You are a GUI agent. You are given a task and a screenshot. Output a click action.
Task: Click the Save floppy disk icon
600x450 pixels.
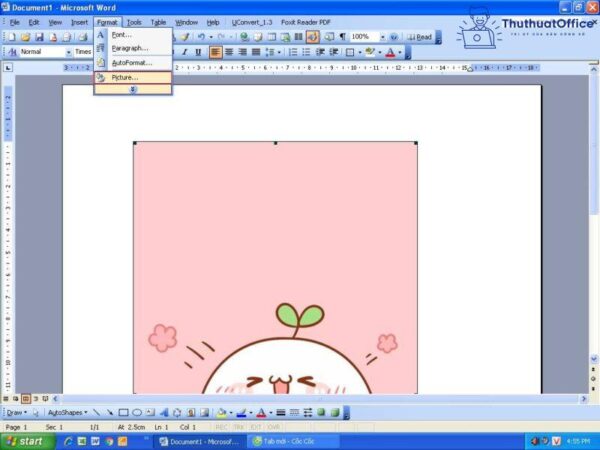[39, 37]
